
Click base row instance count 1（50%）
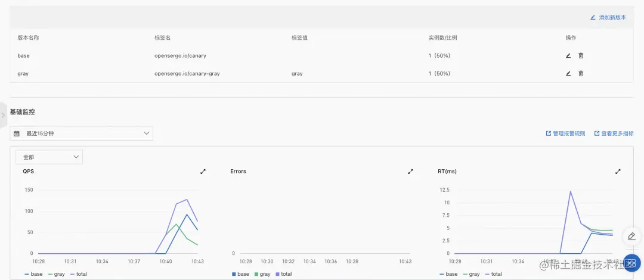pos(439,55)
